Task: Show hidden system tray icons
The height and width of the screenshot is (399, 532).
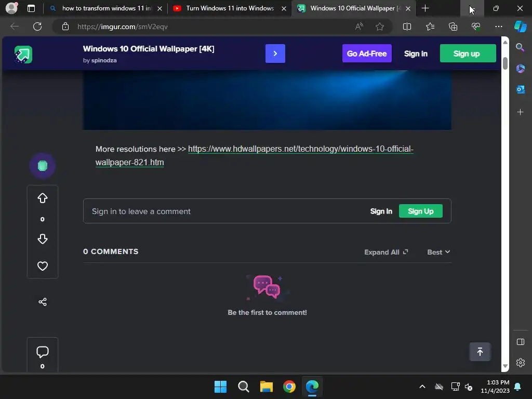Action: coord(422,387)
